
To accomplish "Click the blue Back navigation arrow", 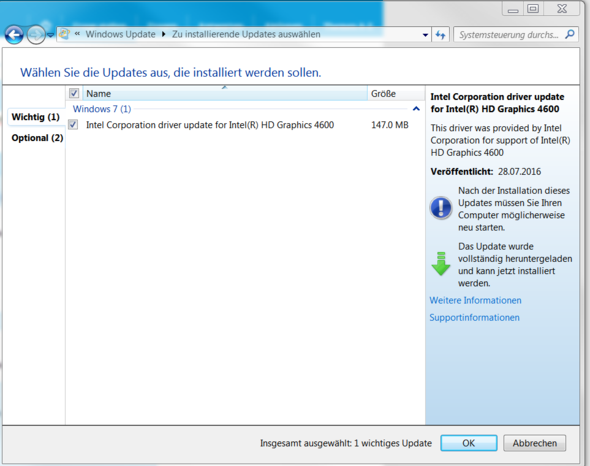I will click(14, 35).
